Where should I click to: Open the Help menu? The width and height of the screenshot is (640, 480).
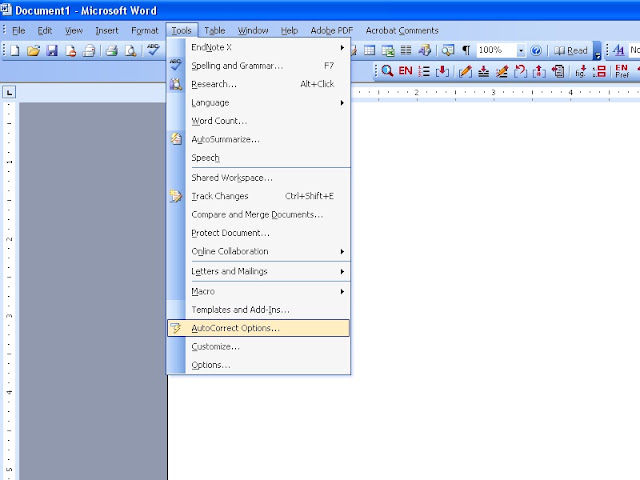point(289,31)
